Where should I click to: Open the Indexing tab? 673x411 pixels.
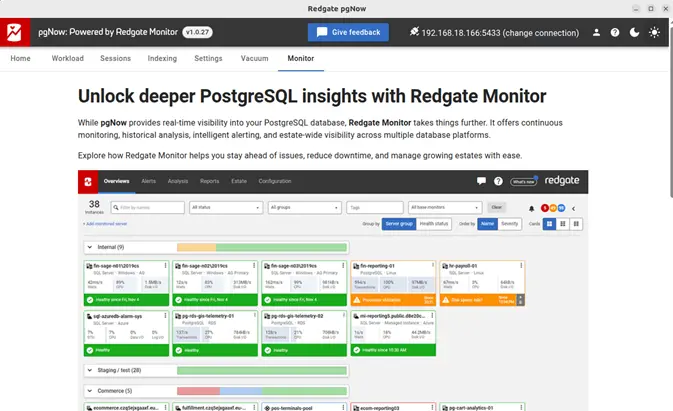(162, 59)
